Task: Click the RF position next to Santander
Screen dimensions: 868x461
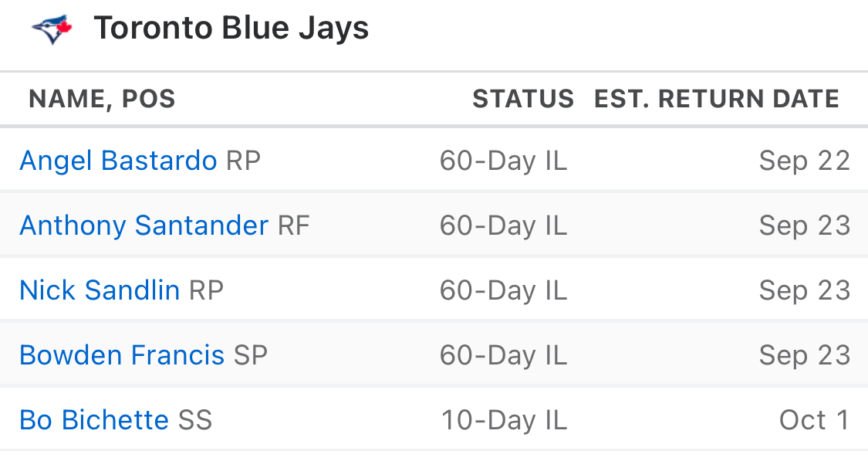Action: pos(293,225)
